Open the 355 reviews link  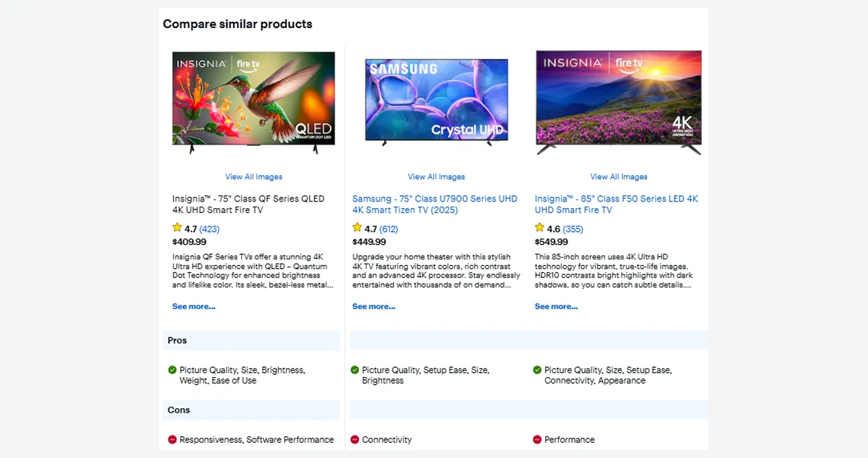(x=573, y=229)
